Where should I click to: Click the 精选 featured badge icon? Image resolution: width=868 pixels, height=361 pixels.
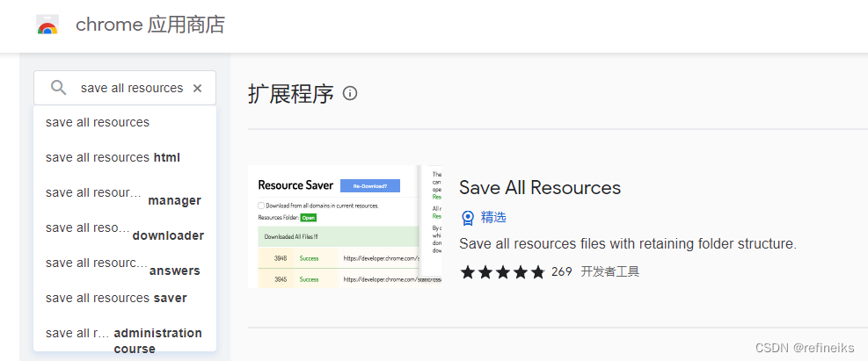pos(467,218)
